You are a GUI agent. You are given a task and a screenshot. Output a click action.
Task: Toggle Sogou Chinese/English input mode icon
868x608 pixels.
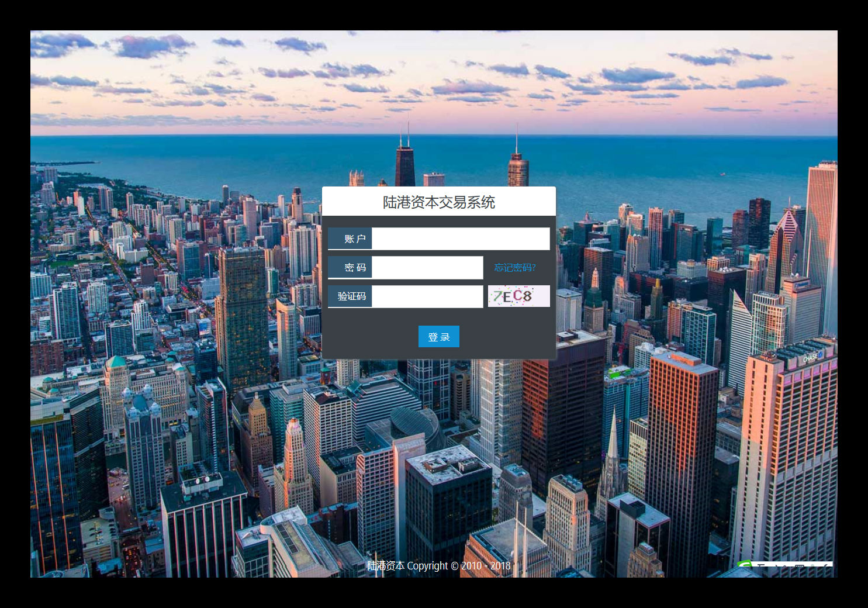point(761,565)
